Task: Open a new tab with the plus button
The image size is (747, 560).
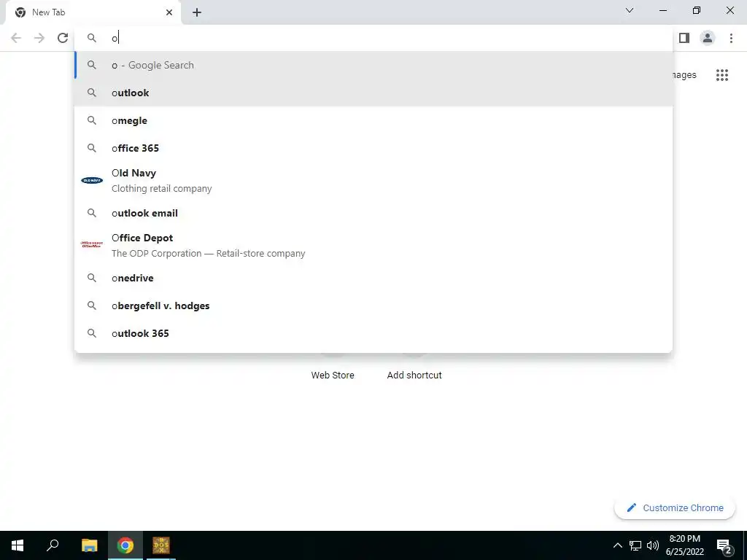Action: click(x=197, y=12)
